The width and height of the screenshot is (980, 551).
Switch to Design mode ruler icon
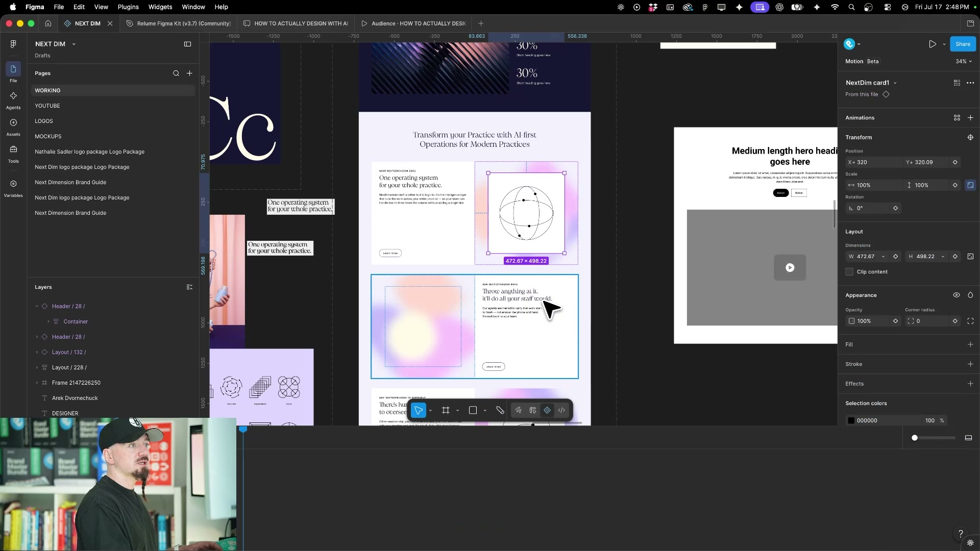[x=533, y=410]
